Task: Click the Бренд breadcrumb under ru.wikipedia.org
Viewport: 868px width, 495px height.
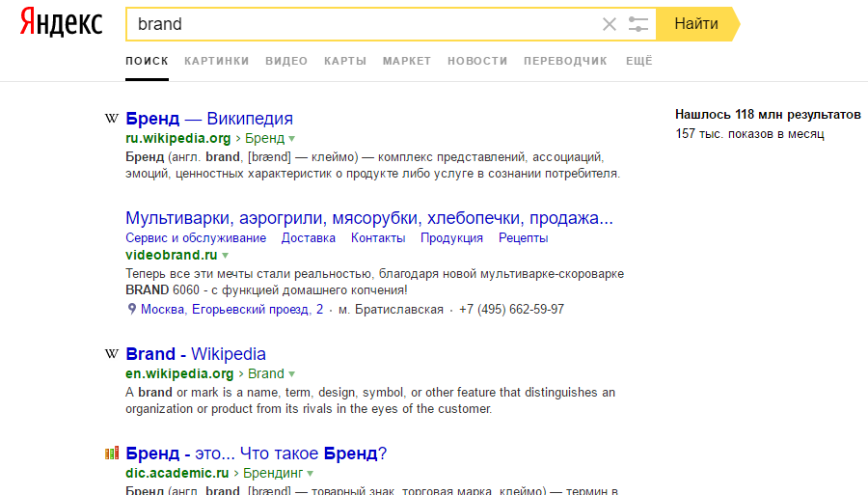Action: tap(264, 138)
